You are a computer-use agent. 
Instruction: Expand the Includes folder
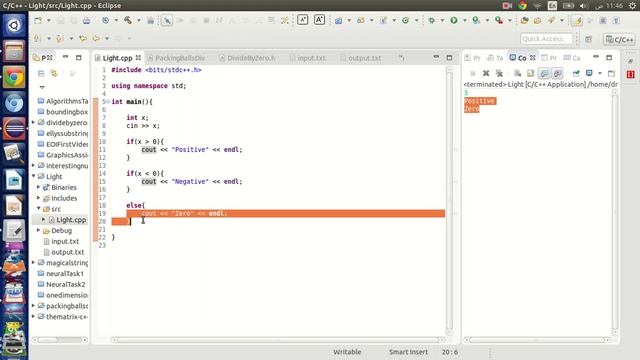[x=39, y=198]
